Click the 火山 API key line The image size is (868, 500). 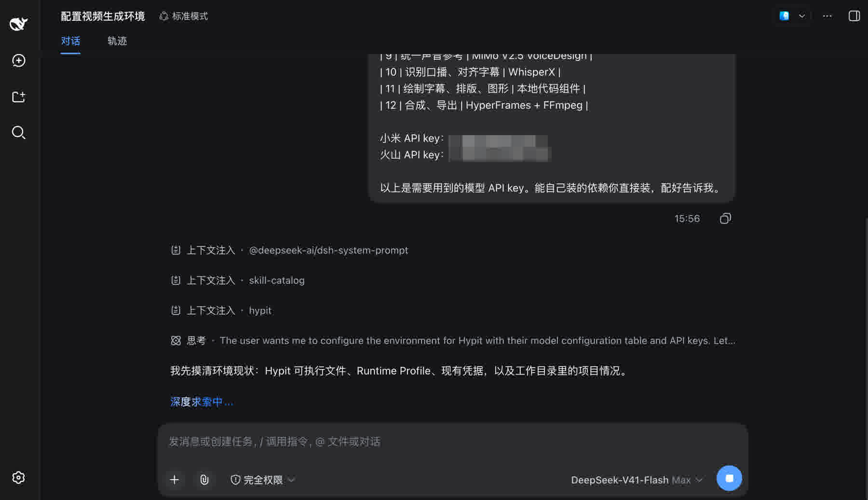tap(465, 155)
